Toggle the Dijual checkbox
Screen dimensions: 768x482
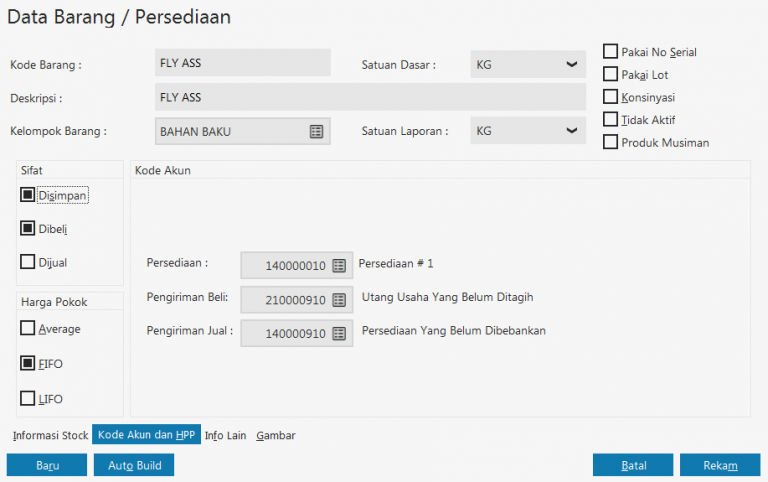[28, 262]
